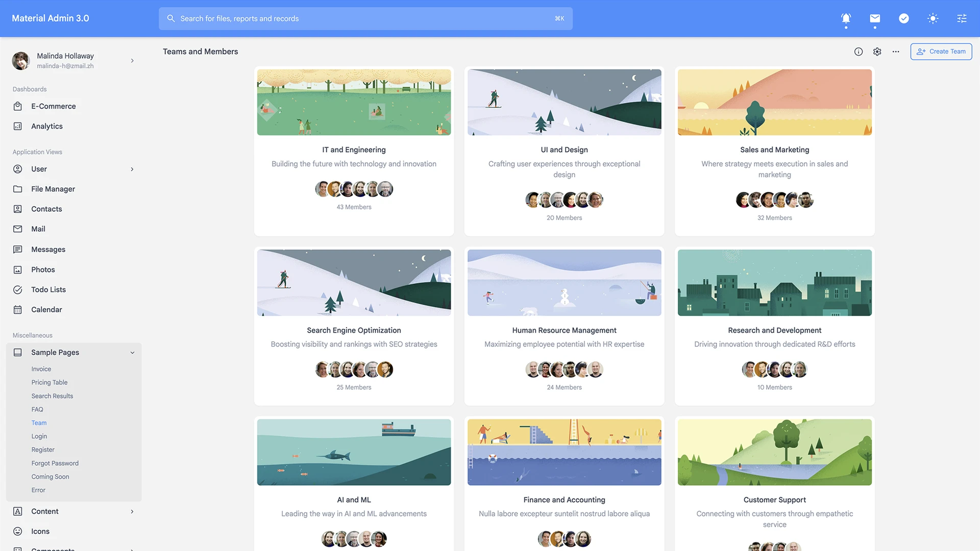Click the check-circle tasks icon in header
Image resolution: width=980 pixels, height=551 pixels.
tap(904, 18)
